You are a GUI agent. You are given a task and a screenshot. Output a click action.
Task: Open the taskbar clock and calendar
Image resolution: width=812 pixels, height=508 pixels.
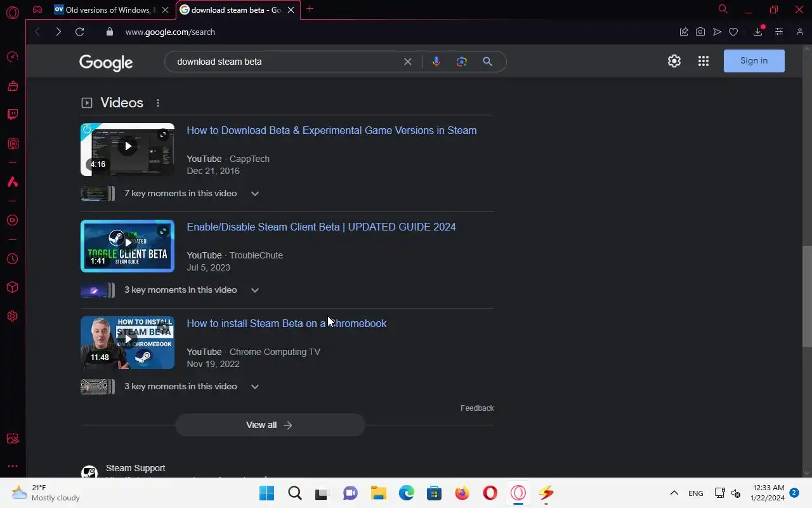[768, 493]
